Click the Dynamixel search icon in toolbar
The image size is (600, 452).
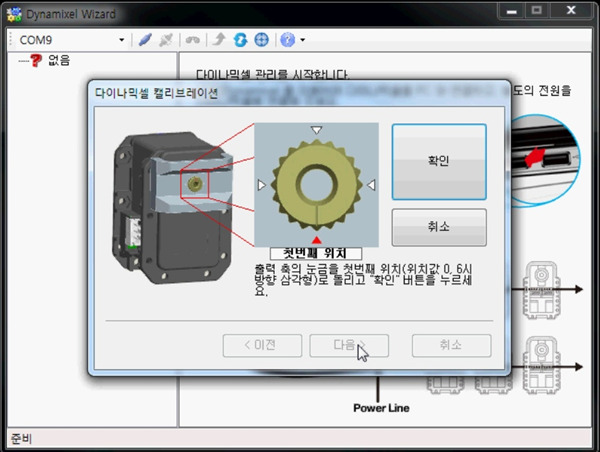(x=192, y=40)
